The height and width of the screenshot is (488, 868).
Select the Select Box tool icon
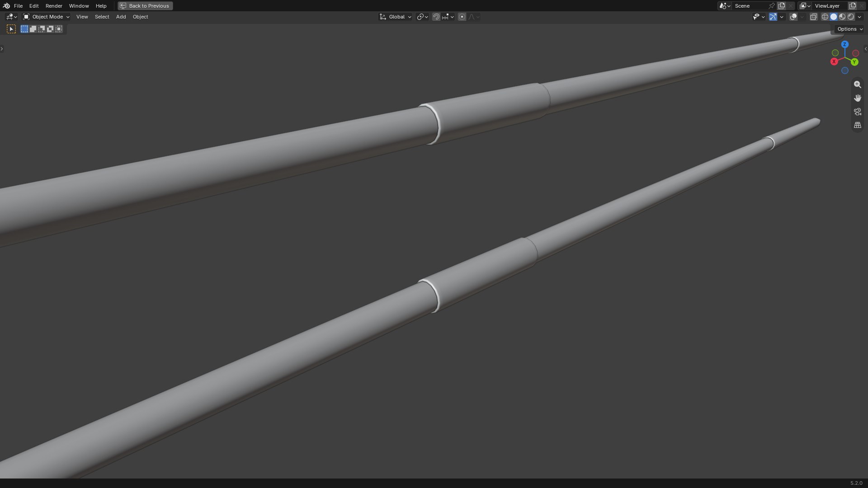point(11,29)
